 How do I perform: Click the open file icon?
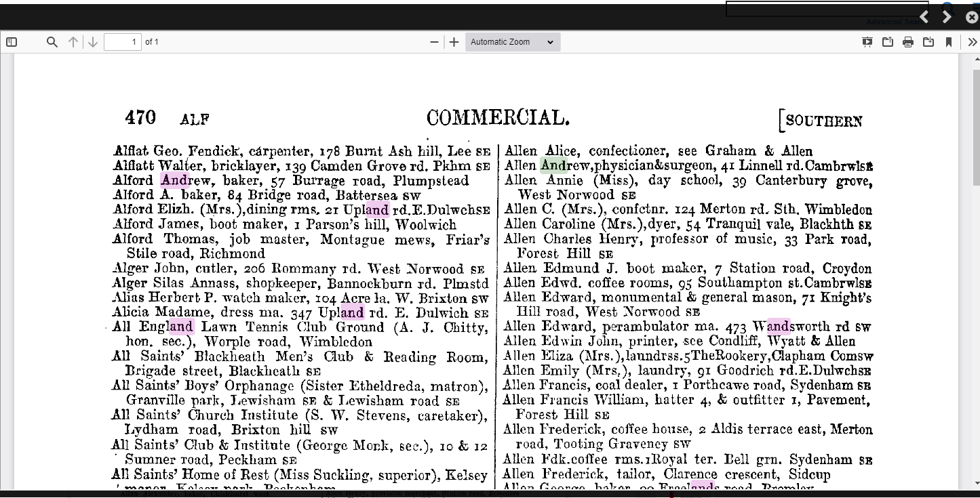(888, 42)
